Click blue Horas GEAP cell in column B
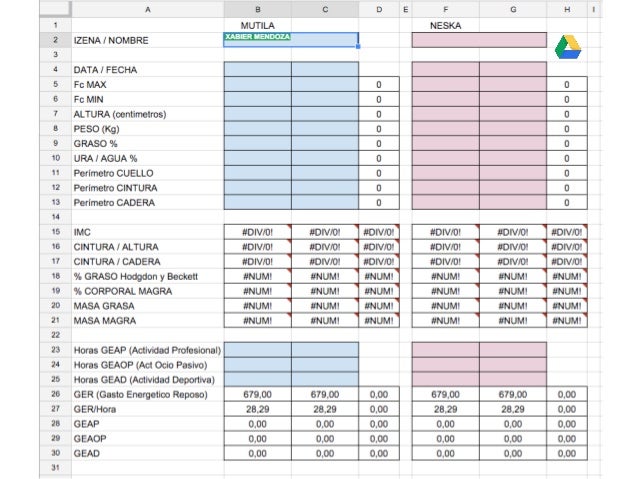 (258, 350)
